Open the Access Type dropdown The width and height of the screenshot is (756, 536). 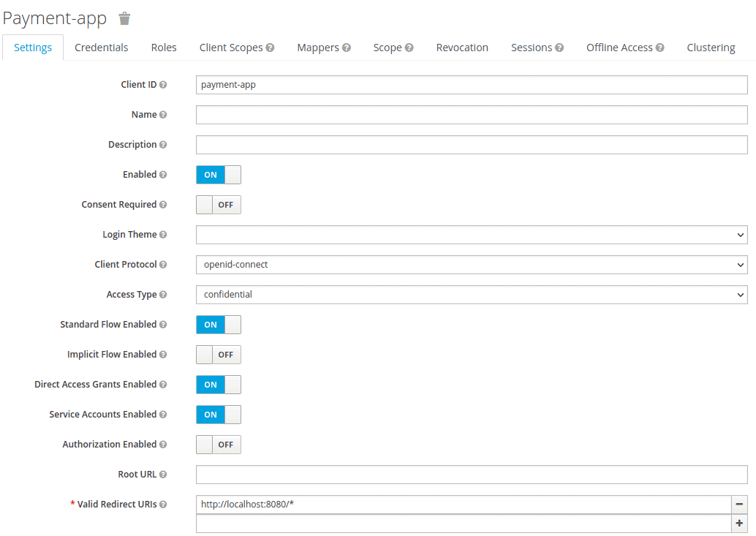tap(472, 295)
